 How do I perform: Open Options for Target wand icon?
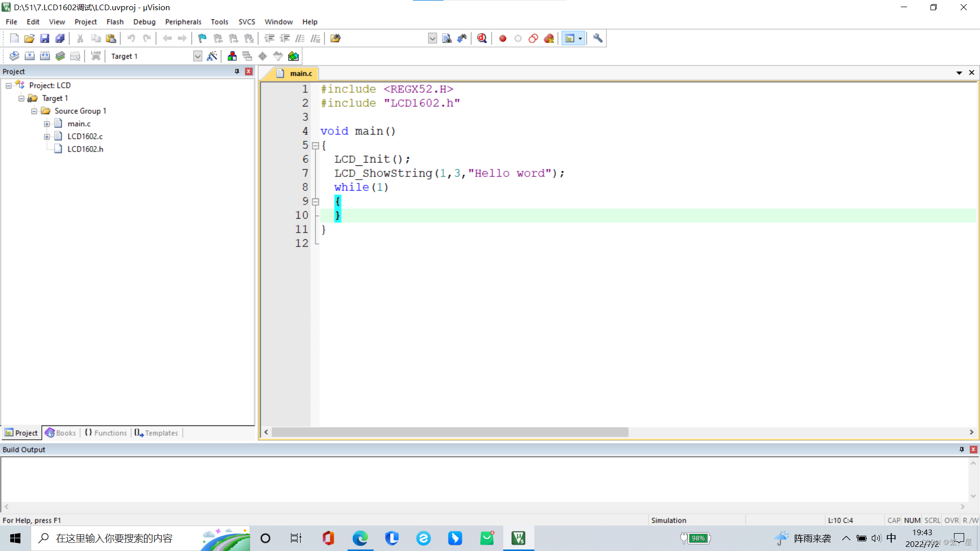tap(212, 56)
